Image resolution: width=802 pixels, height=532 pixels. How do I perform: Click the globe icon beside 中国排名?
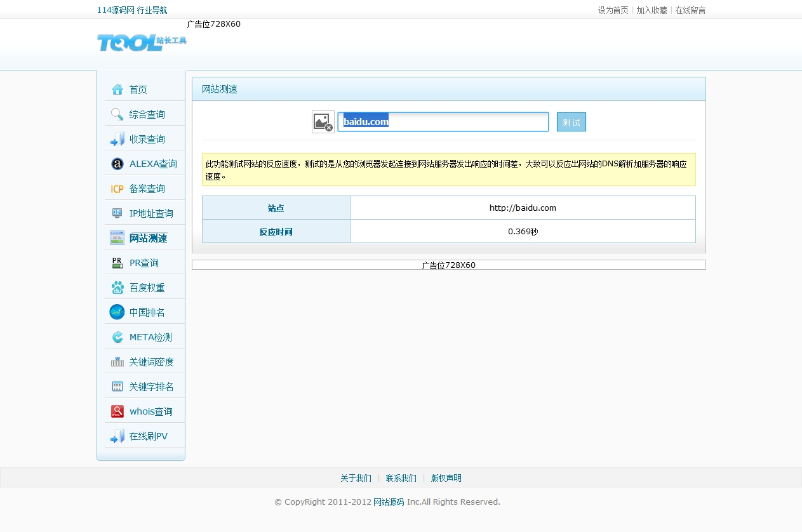pos(117,312)
